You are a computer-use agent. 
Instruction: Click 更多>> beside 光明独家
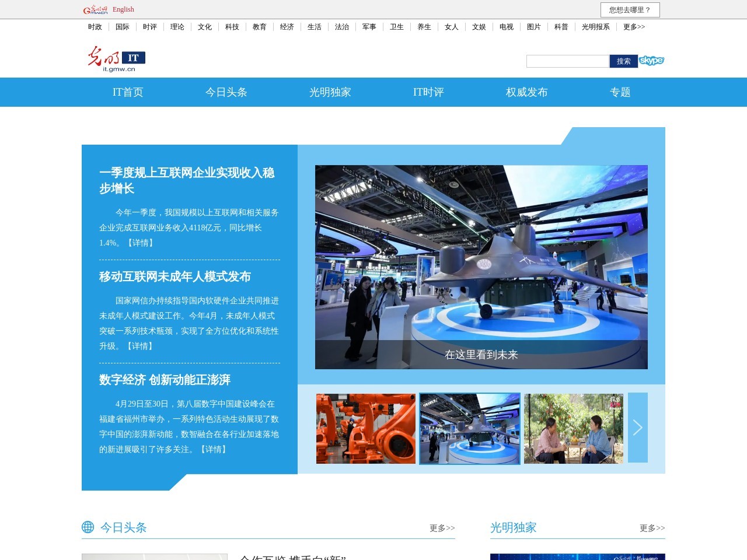click(652, 528)
